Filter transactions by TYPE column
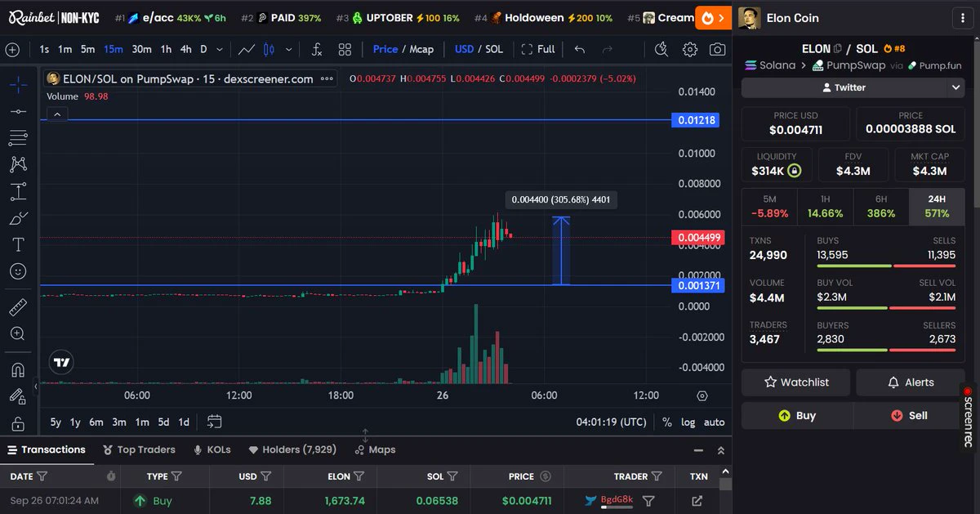The height and width of the screenshot is (514, 980). click(x=175, y=476)
